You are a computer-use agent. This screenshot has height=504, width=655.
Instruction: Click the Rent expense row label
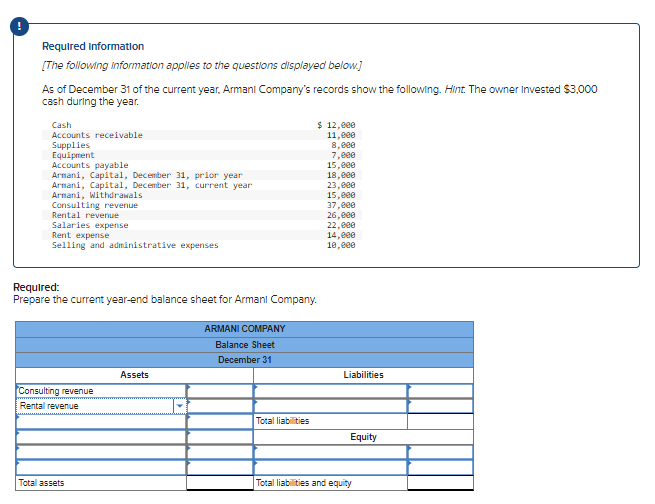pos(80,235)
